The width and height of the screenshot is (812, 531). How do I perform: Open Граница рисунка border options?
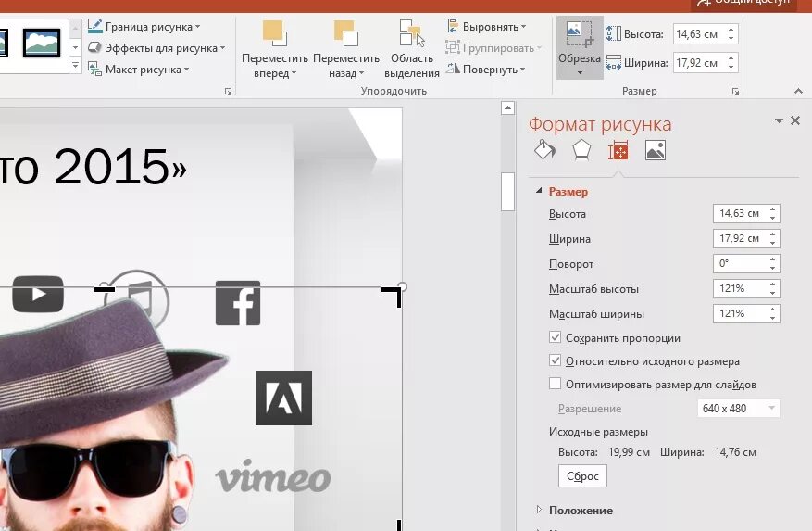pos(144,27)
